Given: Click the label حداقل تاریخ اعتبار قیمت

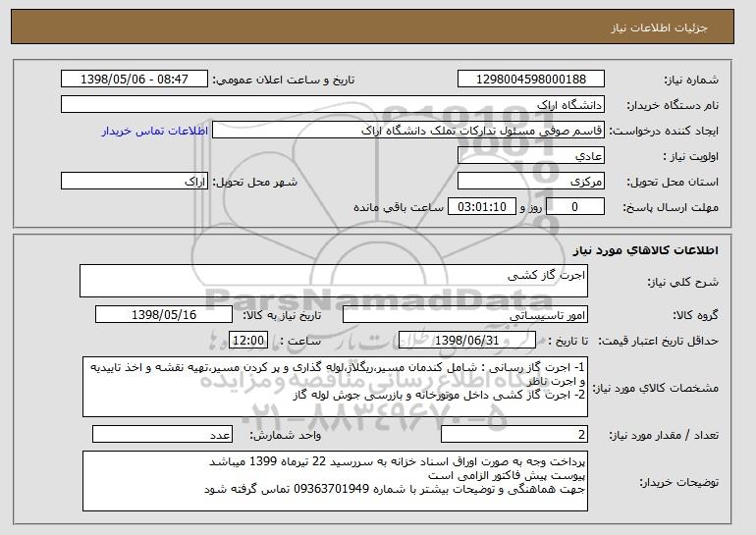Looking at the screenshot, I should tap(658, 341).
